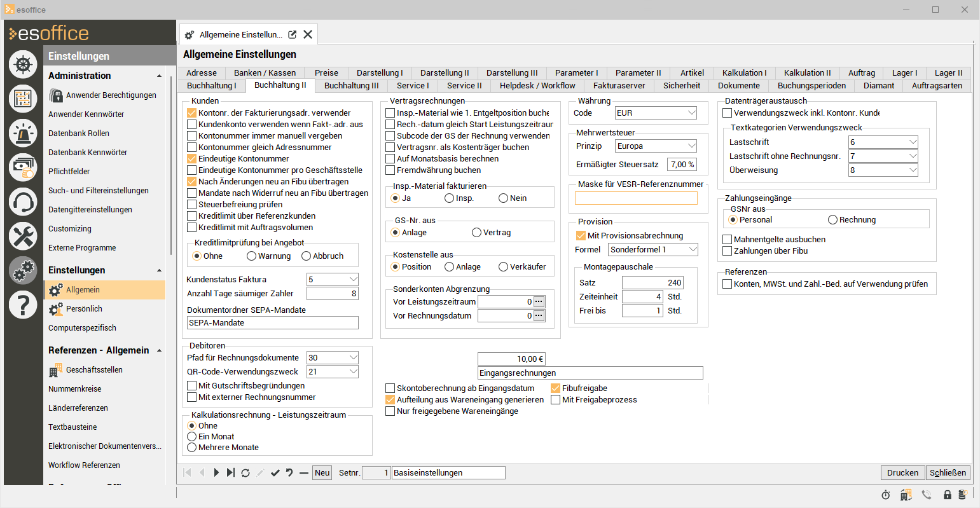This screenshot has height=508, width=980.
Task: Click the Anwender Berechtigungen padlock icon
Action: 55,95
